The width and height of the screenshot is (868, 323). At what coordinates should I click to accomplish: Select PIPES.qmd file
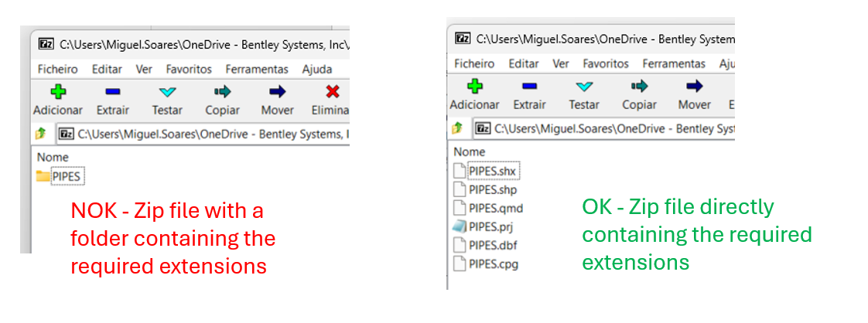click(x=488, y=208)
